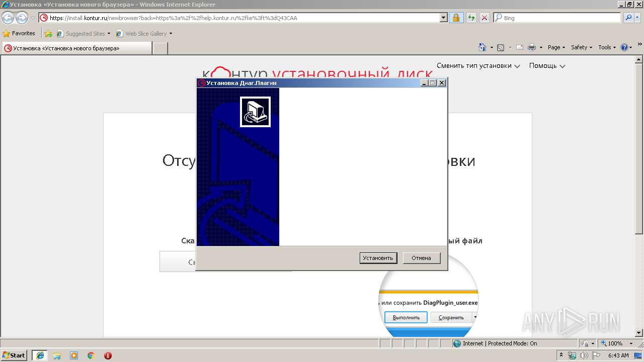Expand Сменить тип установки dropdown
Screen dimensions: 644x362
(x=478, y=66)
